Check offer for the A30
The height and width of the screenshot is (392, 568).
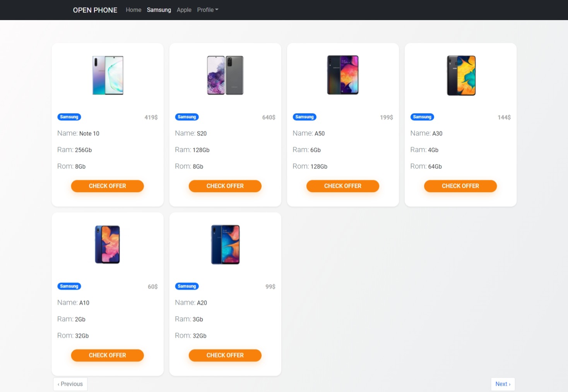pyautogui.click(x=460, y=186)
